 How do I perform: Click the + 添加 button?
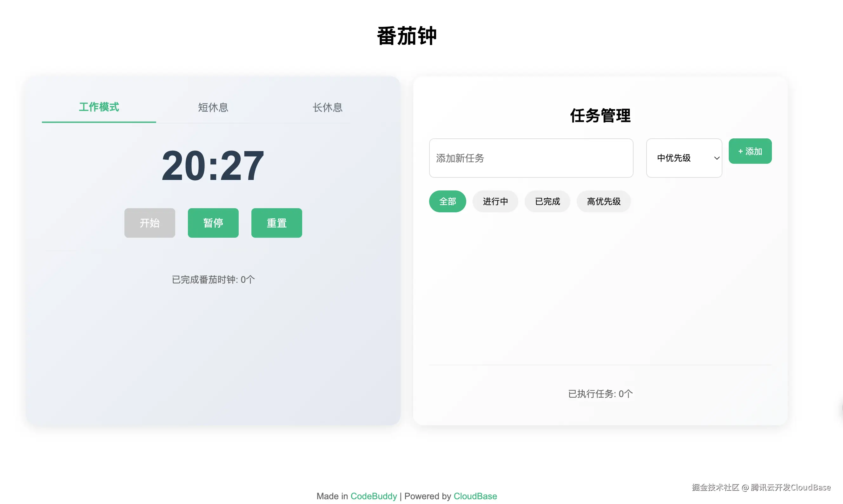[x=750, y=151]
